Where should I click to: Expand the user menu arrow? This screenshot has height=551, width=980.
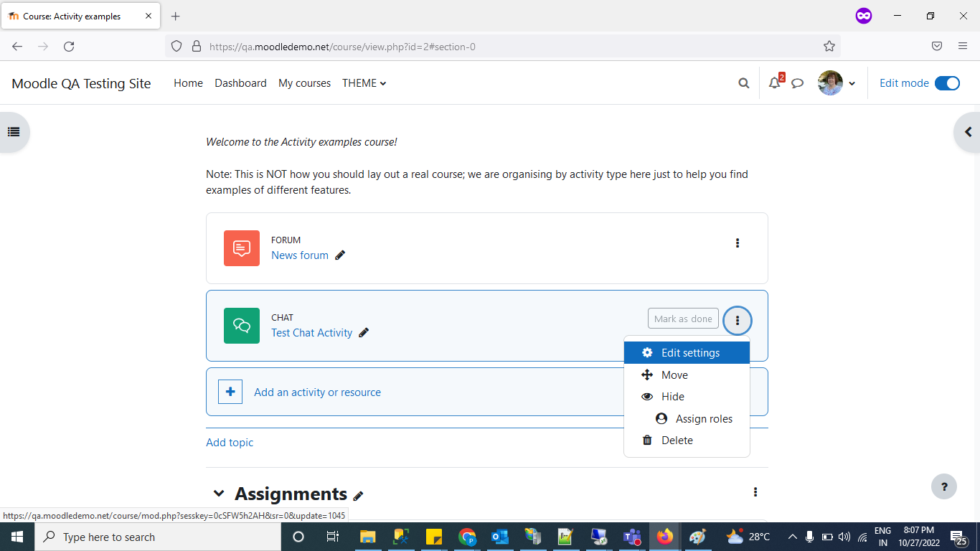852,84
